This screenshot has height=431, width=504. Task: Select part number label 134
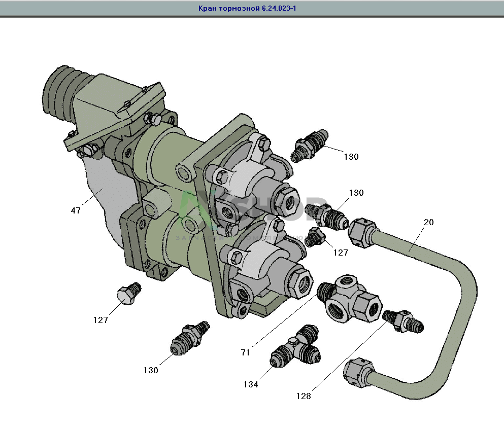pos(251,384)
